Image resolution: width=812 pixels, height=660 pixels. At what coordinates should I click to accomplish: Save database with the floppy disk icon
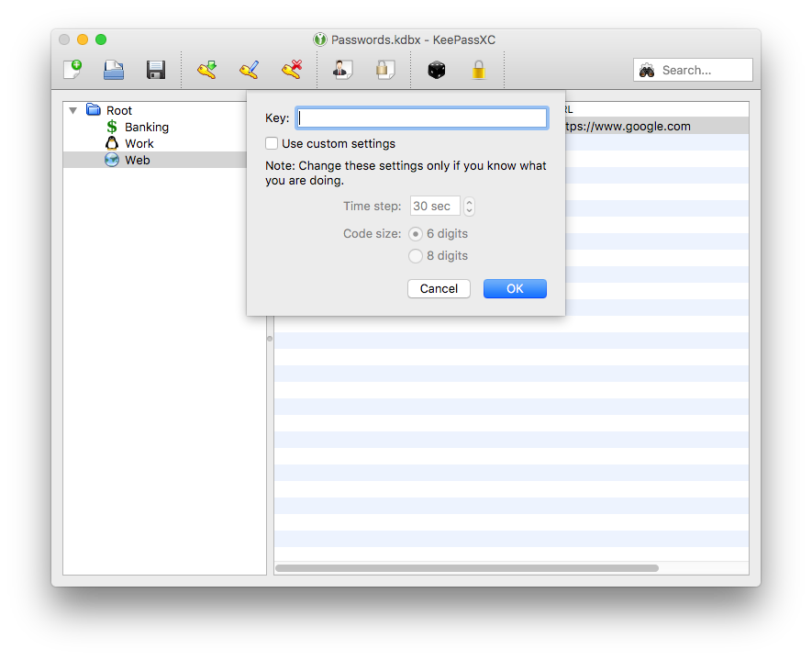pyautogui.click(x=156, y=70)
